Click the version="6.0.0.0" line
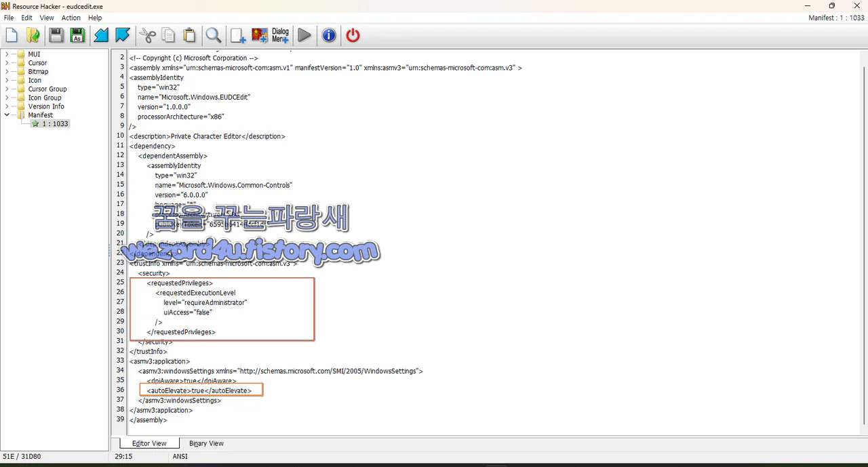868x467 pixels. 181,195
